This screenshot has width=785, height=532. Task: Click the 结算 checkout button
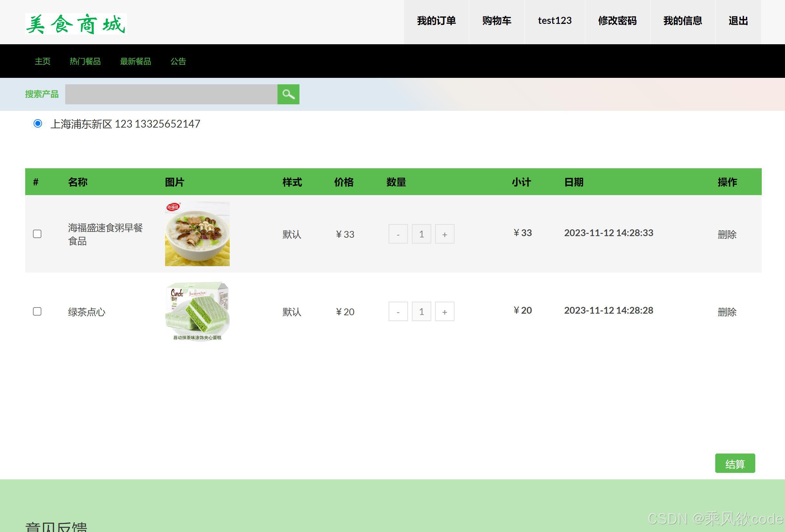[x=735, y=464]
